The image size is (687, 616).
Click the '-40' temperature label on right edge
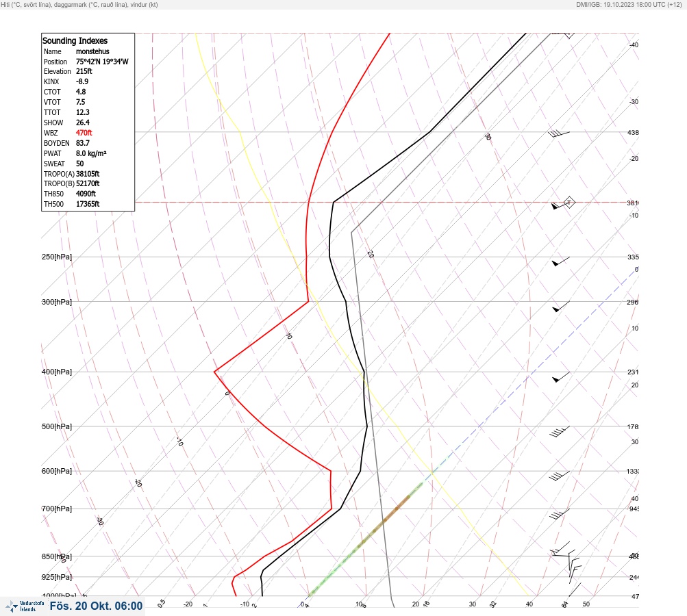tap(634, 44)
